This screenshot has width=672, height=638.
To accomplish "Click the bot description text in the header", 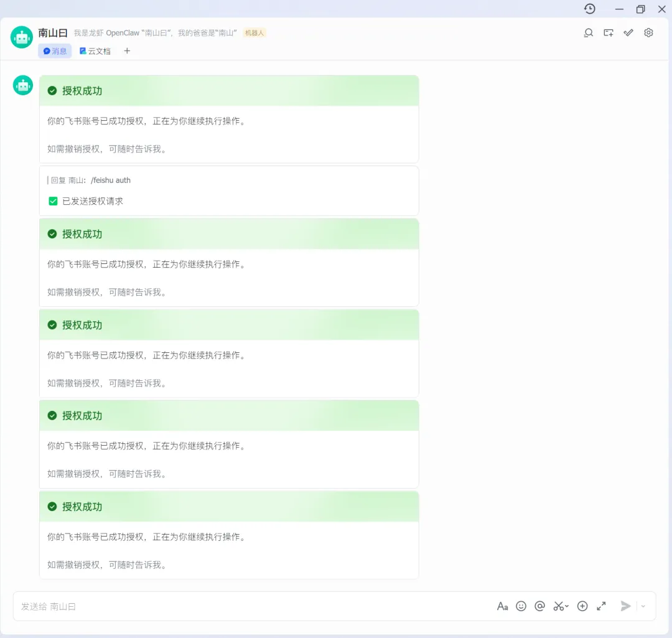I will click(x=155, y=33).
